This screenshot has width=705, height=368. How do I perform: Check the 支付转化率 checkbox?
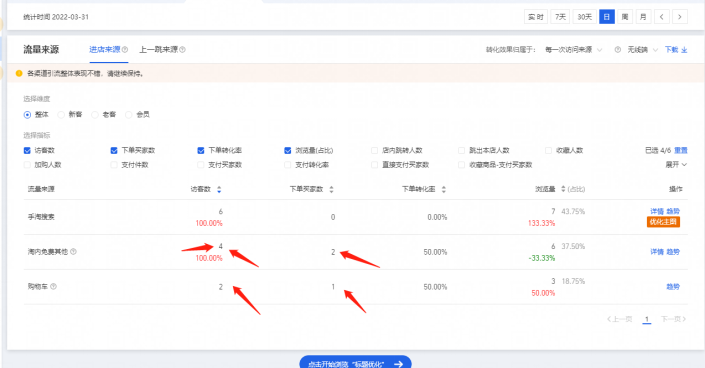288,165
